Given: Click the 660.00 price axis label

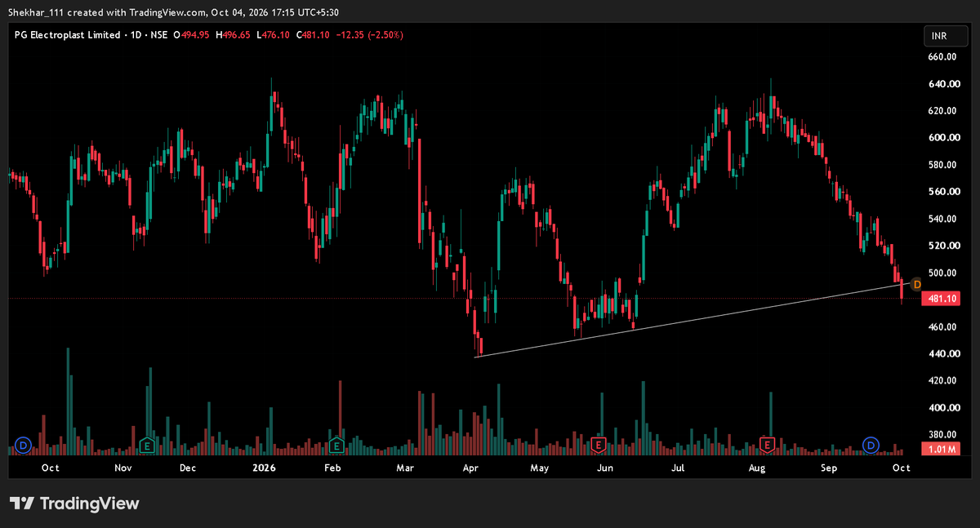Looking at the screenshot, I should click(942, 57).
